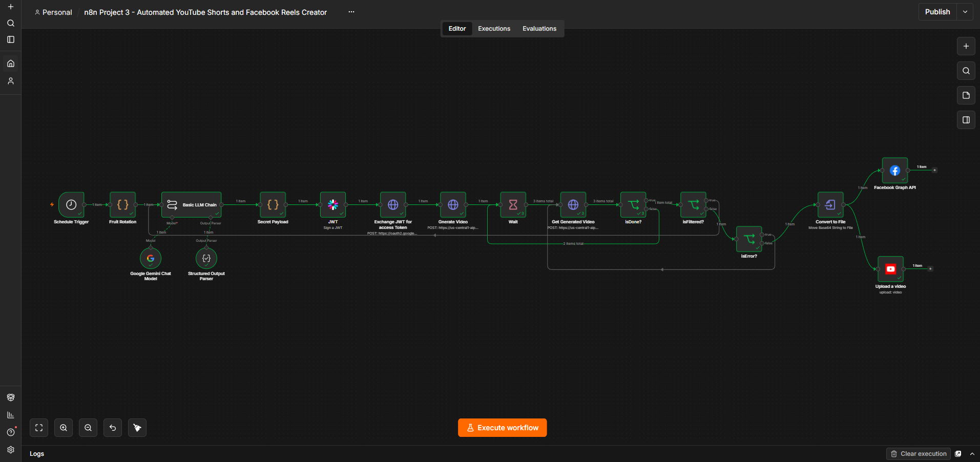Open the personal user icon in sidebar
Image resolution: width=980 pixels, height=462 pixels.
(x=11, y=81)
